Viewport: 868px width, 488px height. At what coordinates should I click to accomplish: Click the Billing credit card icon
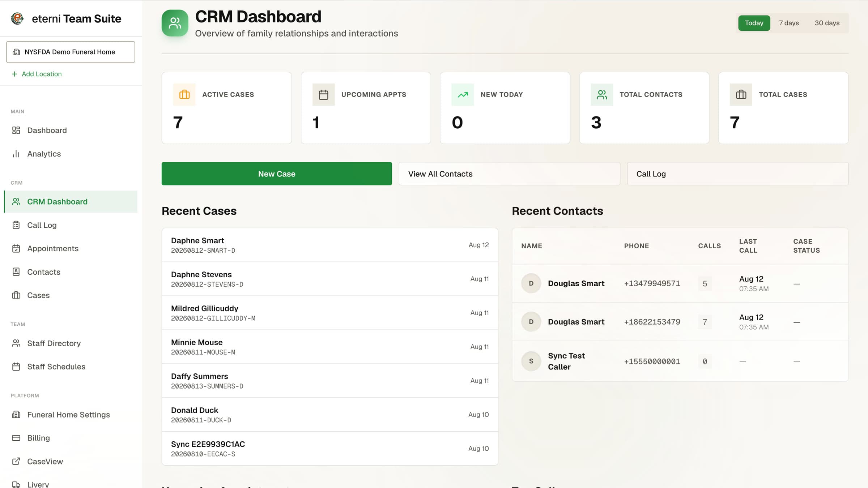pos(16,438)
